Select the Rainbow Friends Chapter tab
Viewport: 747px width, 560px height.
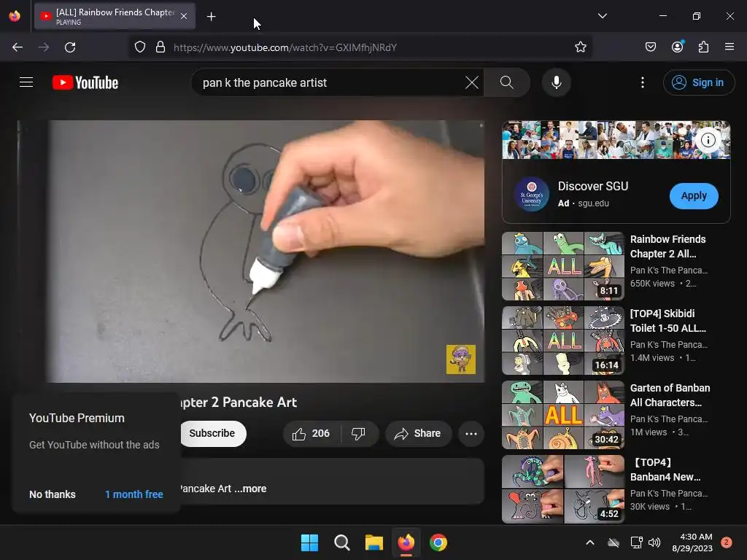115,16
